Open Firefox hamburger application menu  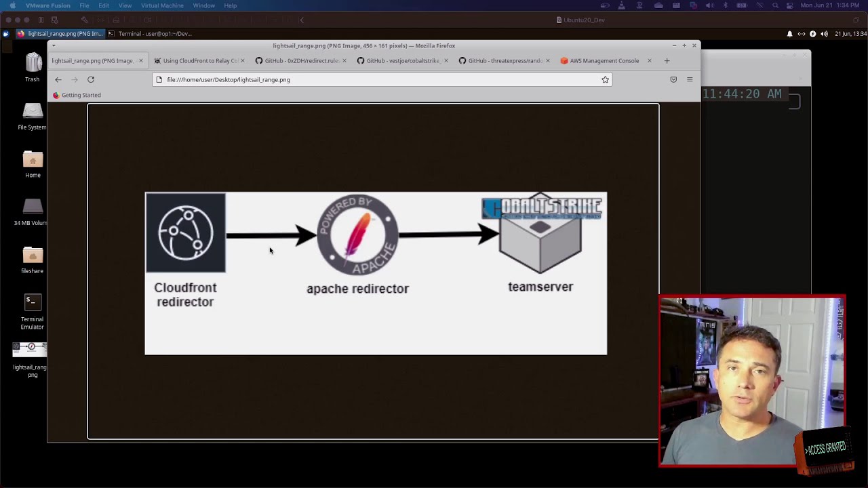(690, 79)
